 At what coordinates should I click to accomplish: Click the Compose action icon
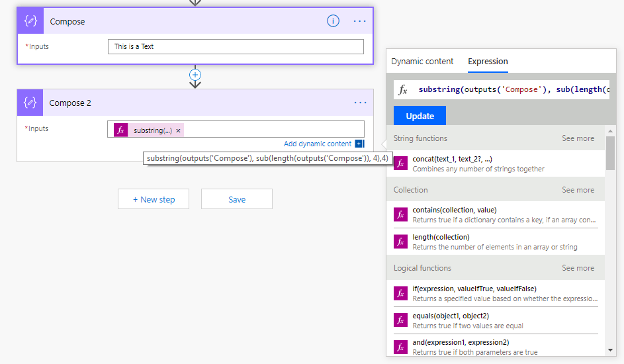tap(30, 21)
